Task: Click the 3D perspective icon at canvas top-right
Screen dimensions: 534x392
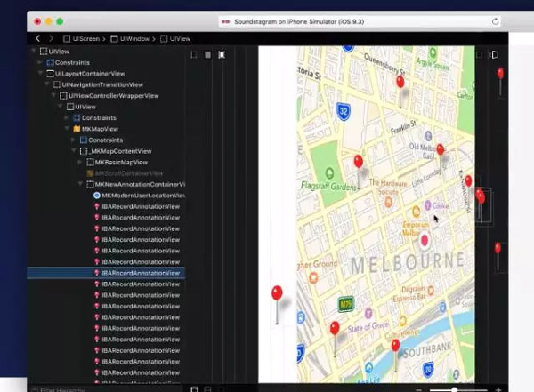Action: (x=495, y=54)
